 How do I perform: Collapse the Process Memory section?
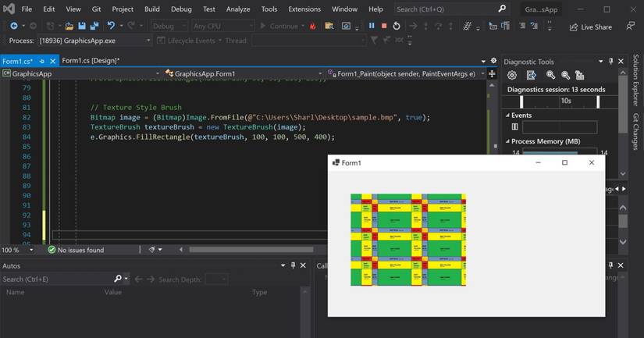click(508, 141)
